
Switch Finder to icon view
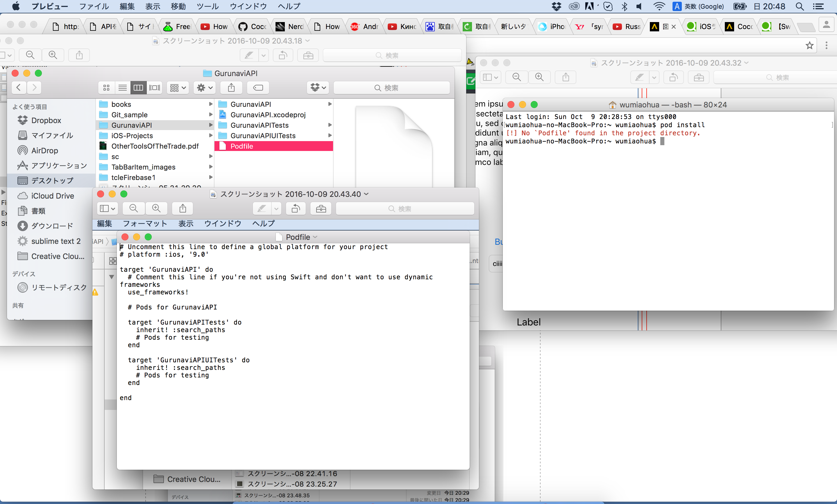pyautogui.click(x=106, y=88)
